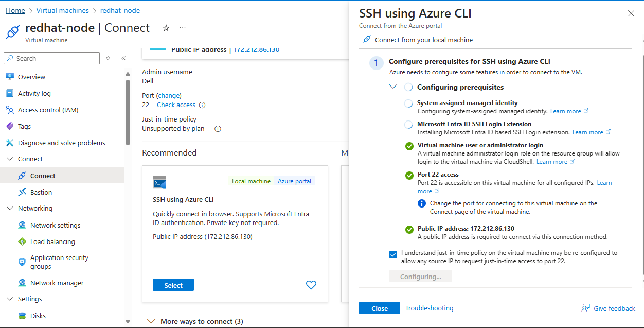Expand More ways to connect section
This screenshot has width=644, height=328.
pos(151,321)
